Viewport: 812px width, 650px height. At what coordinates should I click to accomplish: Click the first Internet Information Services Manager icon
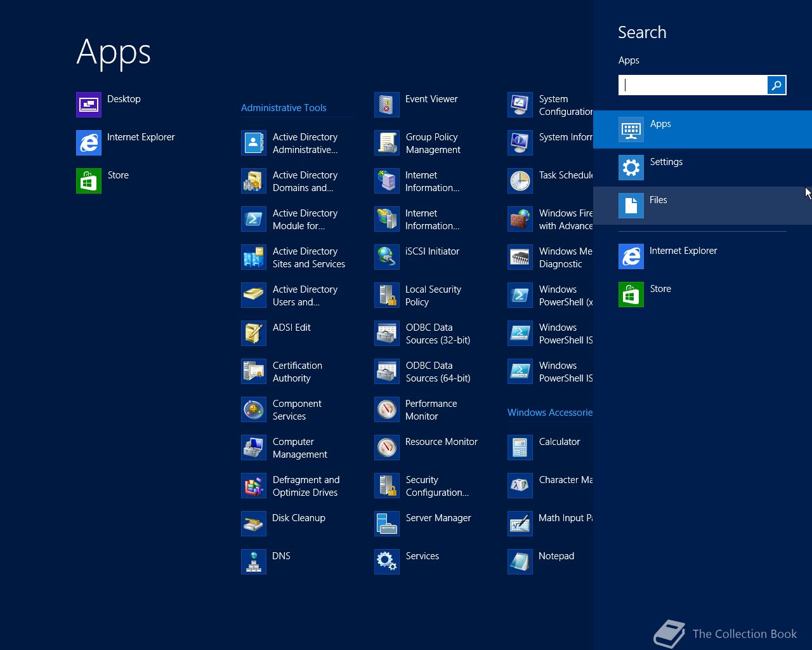tap(387, 181)
